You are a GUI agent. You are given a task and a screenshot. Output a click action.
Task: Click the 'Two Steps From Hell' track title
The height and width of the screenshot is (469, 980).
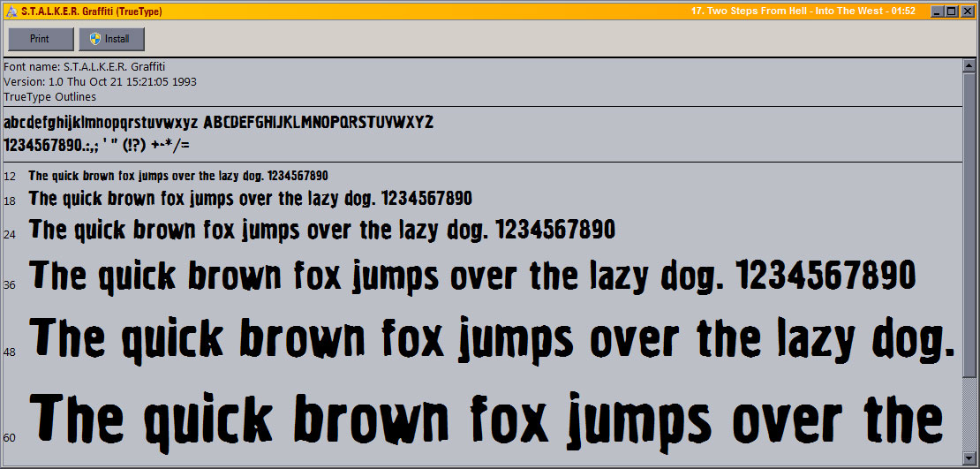pos(803,11)
